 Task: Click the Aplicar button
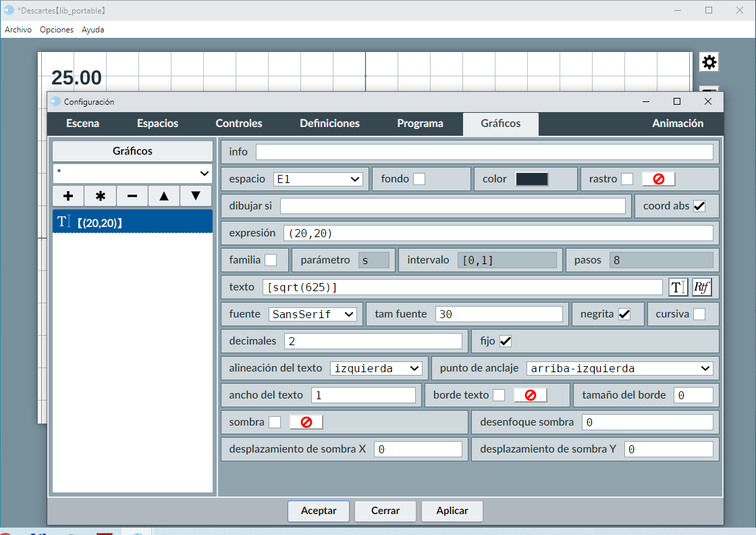(x=452, y=511)
